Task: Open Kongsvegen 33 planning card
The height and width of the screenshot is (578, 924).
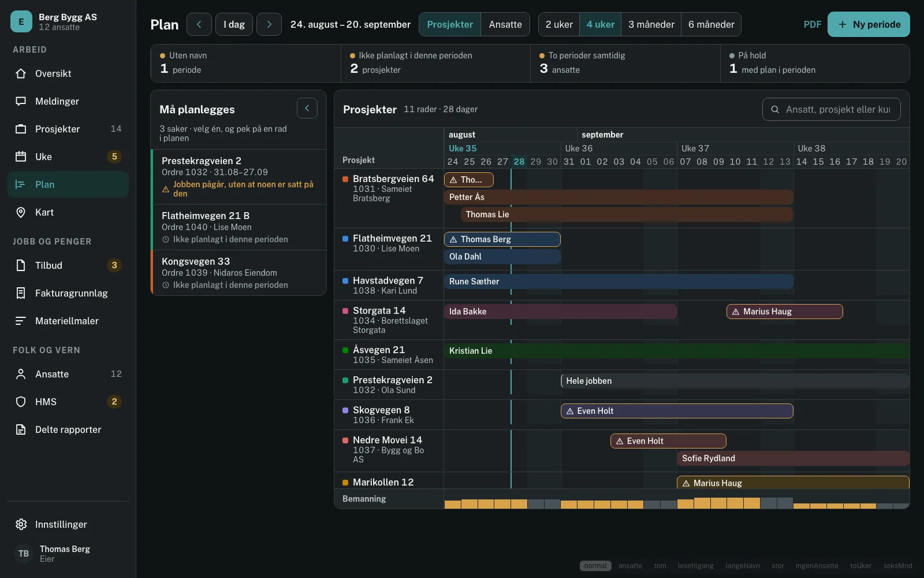Action: (239, 273)
